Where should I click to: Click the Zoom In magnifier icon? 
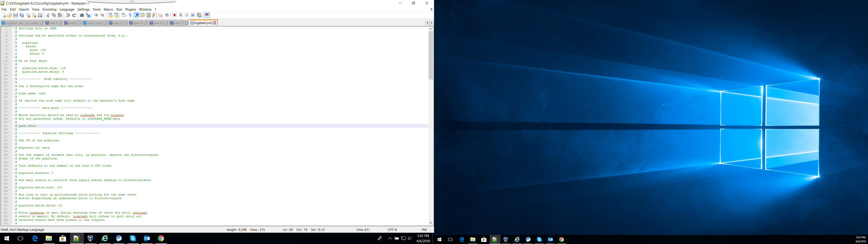click(x=96, y=15)
